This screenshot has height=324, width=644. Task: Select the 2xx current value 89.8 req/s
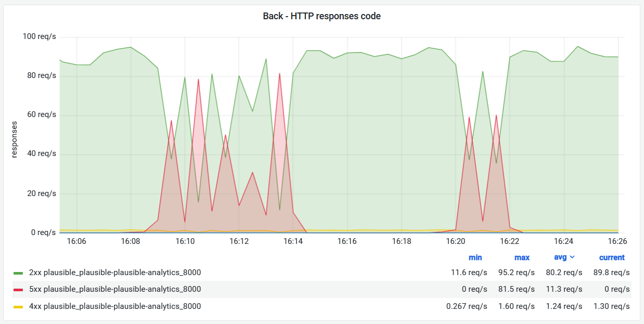(612, 273)
